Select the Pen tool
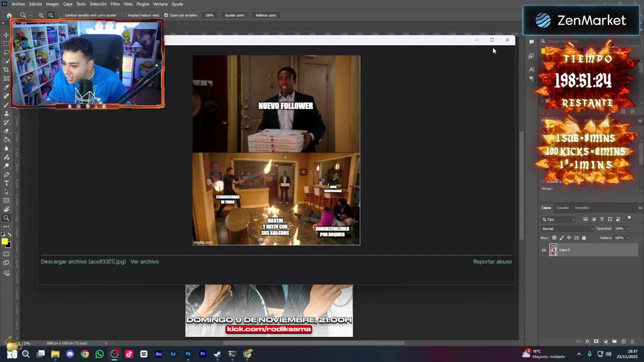 coord(7,174)
